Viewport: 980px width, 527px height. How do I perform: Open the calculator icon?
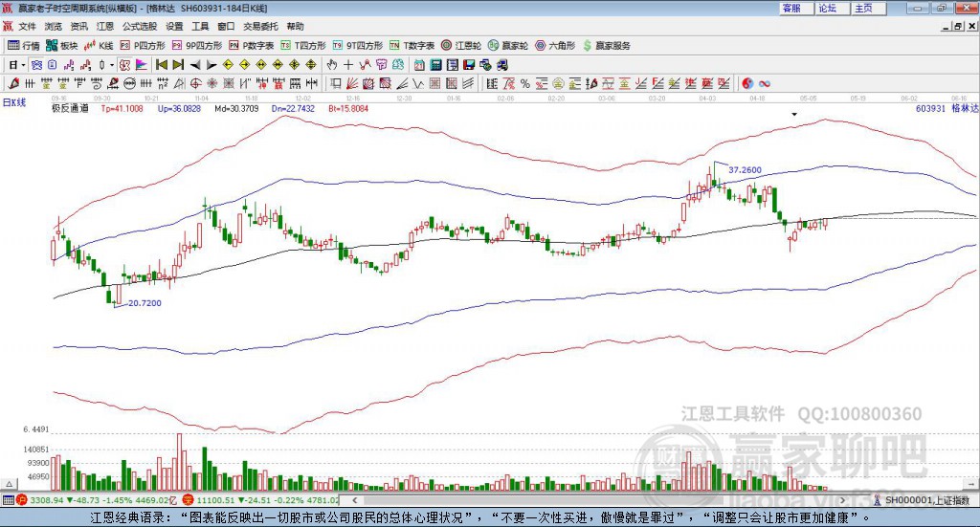coord(435,65)
